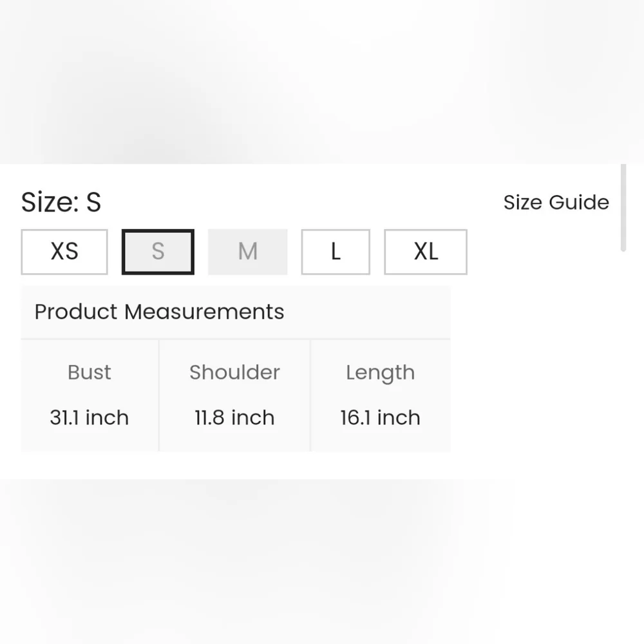Click the Product Measurements heading
This screenshot has width=644, height=644.
pyautogui.click(x=159, y=312)
